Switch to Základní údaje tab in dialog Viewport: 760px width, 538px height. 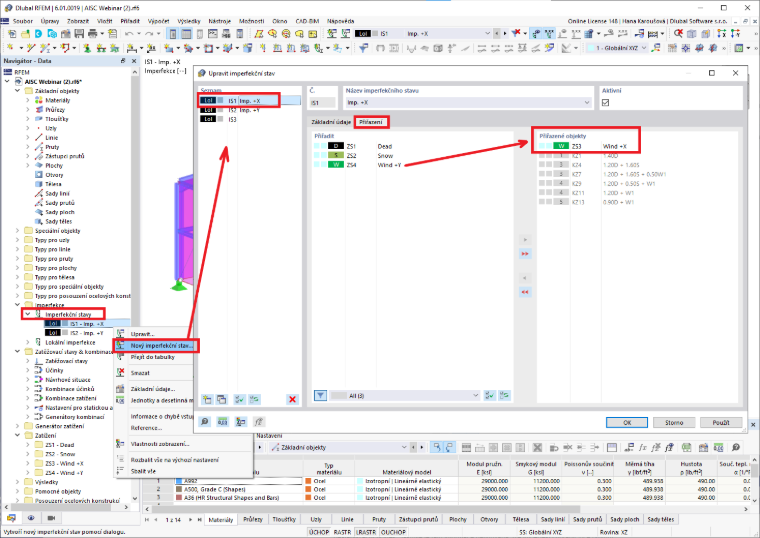[x=331, y=122]
